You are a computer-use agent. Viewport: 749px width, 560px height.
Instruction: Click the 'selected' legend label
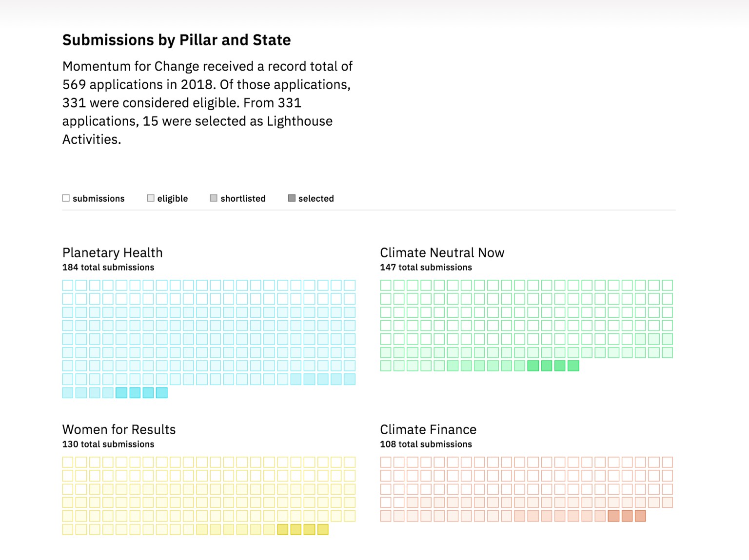(x=316, y=198)
